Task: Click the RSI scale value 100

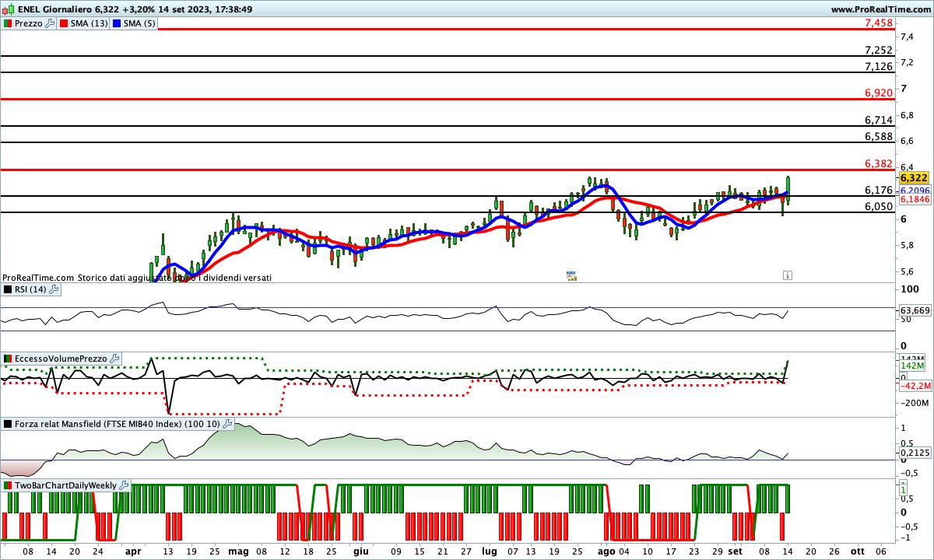Action: coord(909,289)
